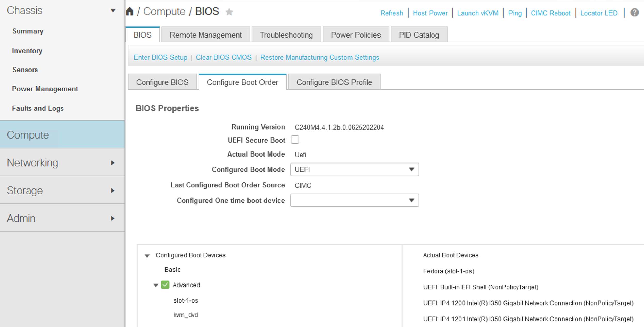Open the Host Power menu link
The width and height of the screenshot is (644, 327).
(430, 13)
